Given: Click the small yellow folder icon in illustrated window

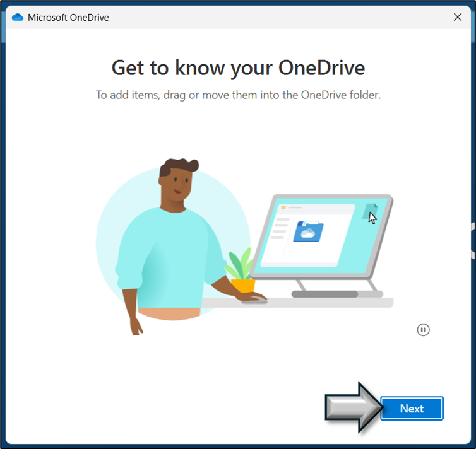Looking at the screenshot, I should [283, 207].
